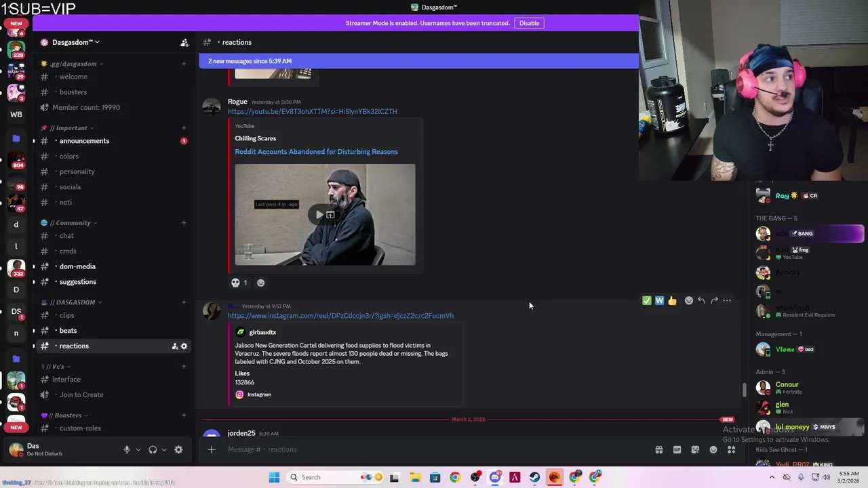Collapse the .gg/dasgasdom category

[x=72, y=64]
